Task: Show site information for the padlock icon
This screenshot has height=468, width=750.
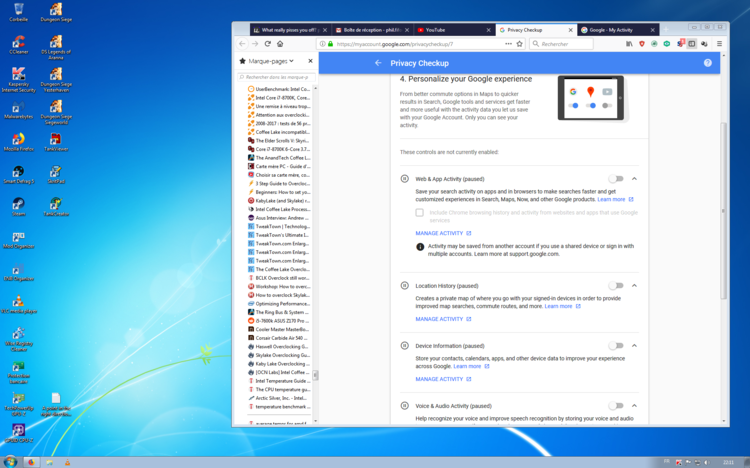Action: click(x=331, y=44)
